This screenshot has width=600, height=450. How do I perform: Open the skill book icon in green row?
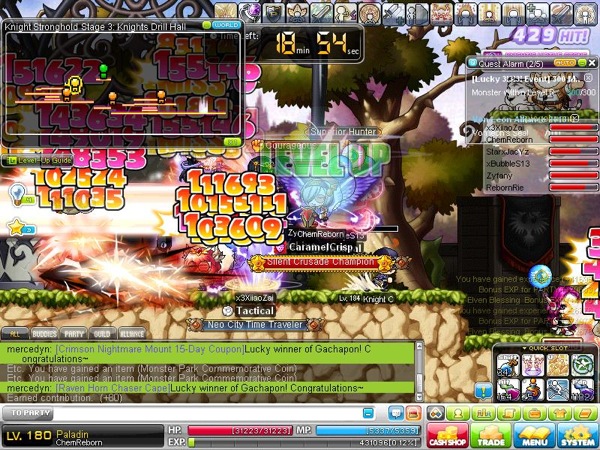point(585,413)
